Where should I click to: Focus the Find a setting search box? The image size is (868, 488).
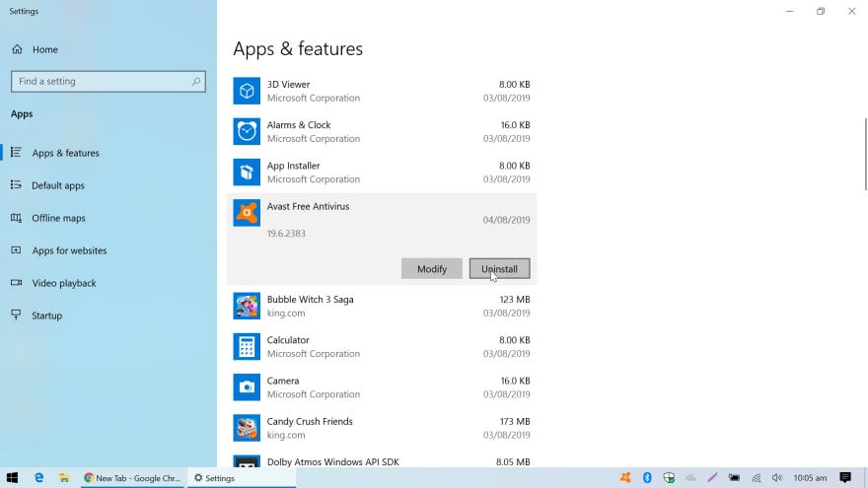point(108,81)
